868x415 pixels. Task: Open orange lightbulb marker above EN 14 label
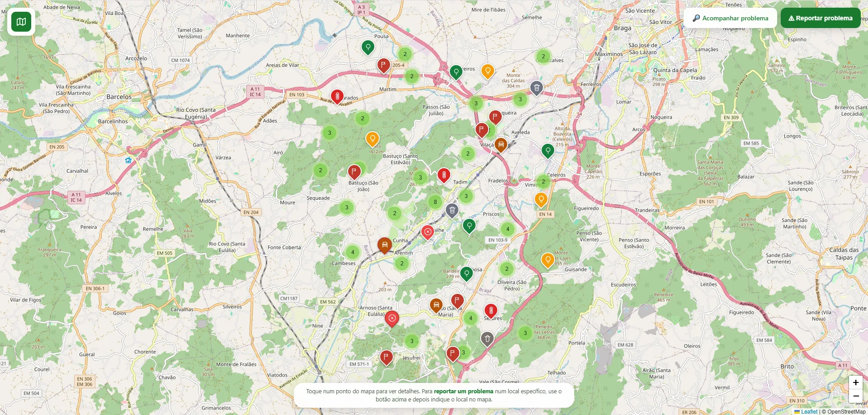(541, 199)
